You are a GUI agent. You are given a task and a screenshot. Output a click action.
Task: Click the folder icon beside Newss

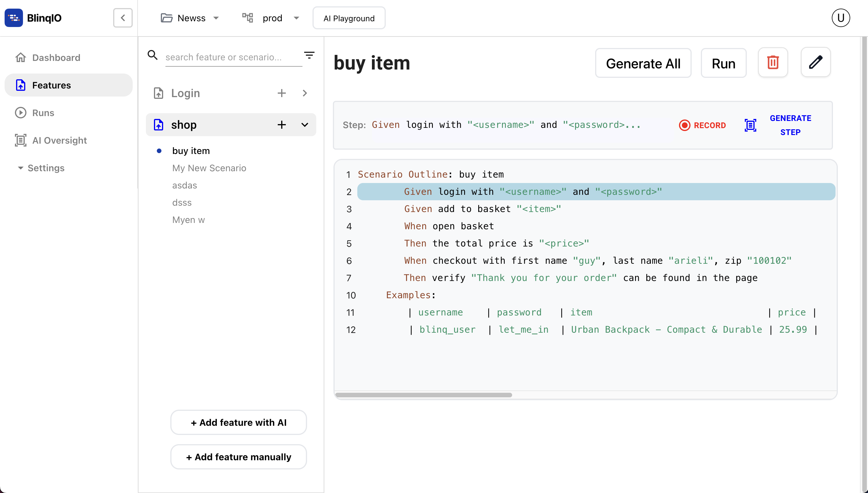click(167, 18)
